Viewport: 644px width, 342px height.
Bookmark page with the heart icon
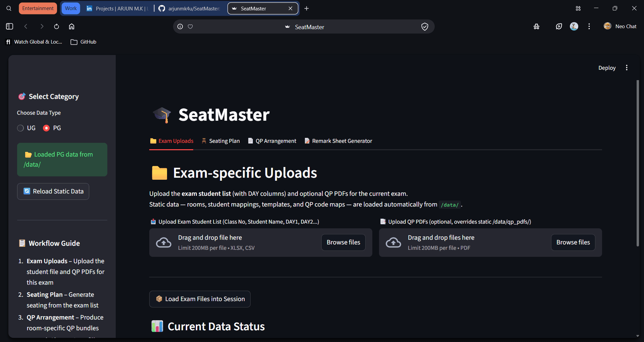pyautogui.click(x=190, y=26)
